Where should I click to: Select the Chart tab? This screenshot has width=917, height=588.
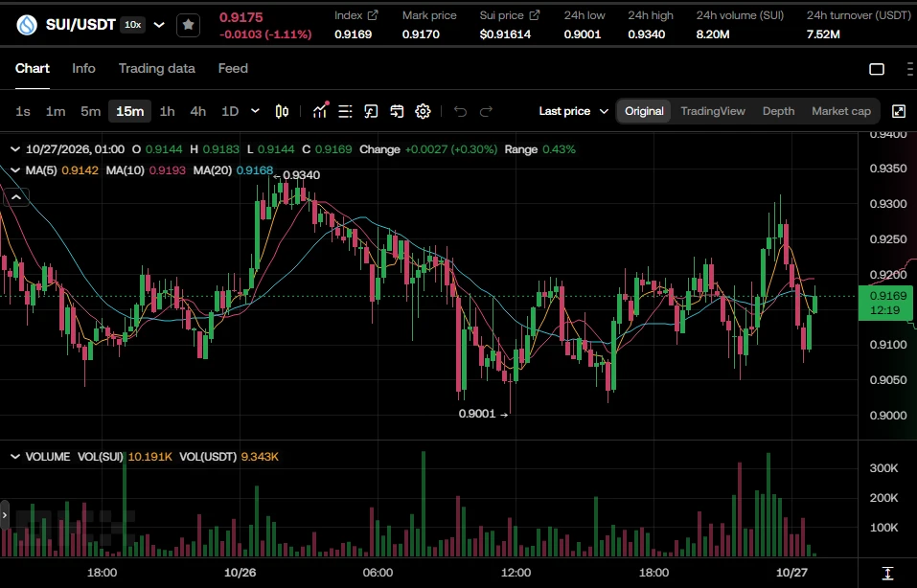click(33, 68)
